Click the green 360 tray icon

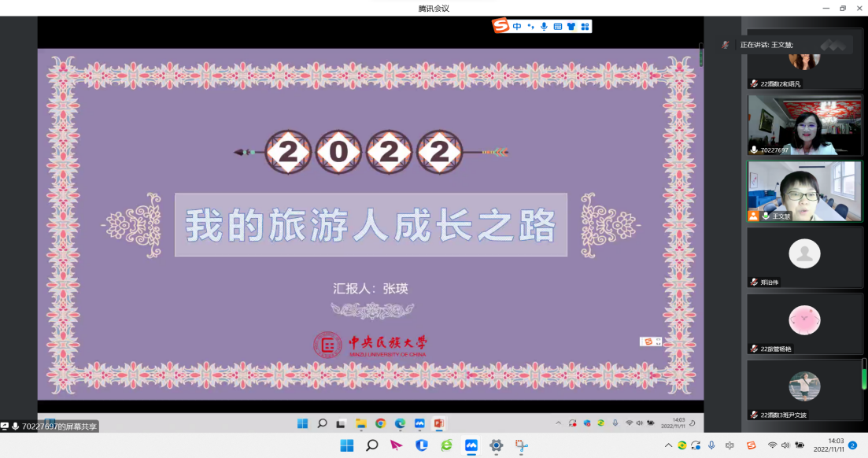[682, 445]
